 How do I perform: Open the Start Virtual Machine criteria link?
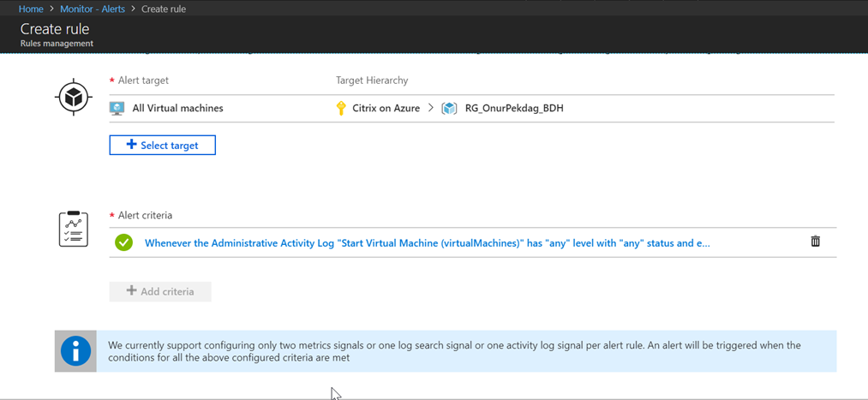click(427, 242)
